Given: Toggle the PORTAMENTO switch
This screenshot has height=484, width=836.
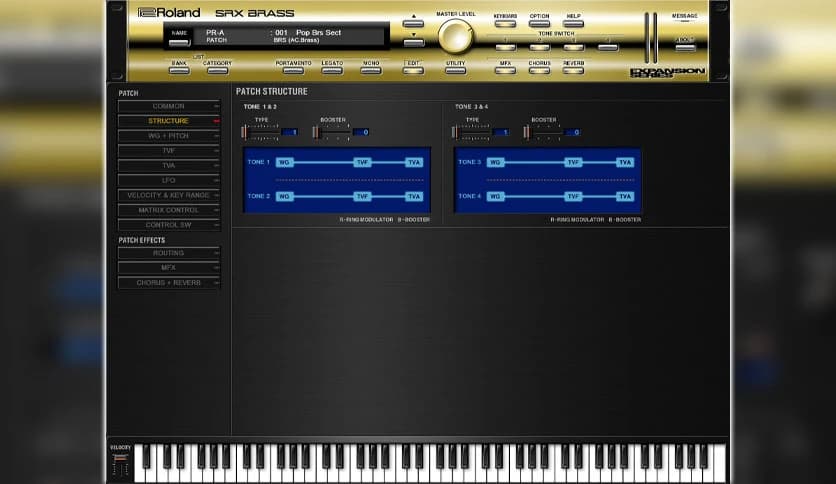Looking at the screenshot, I should (x=293, y=70).
